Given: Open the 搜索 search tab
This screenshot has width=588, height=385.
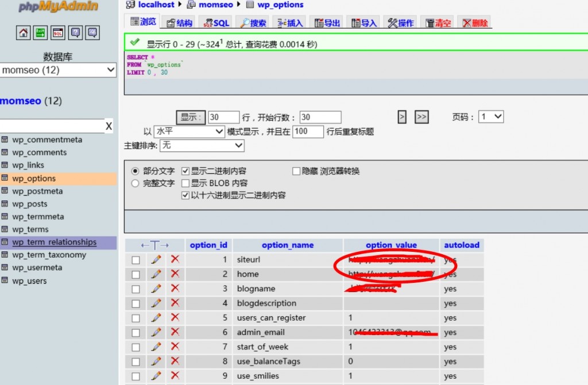Looking at the screenshot, I should click(253, 23).
